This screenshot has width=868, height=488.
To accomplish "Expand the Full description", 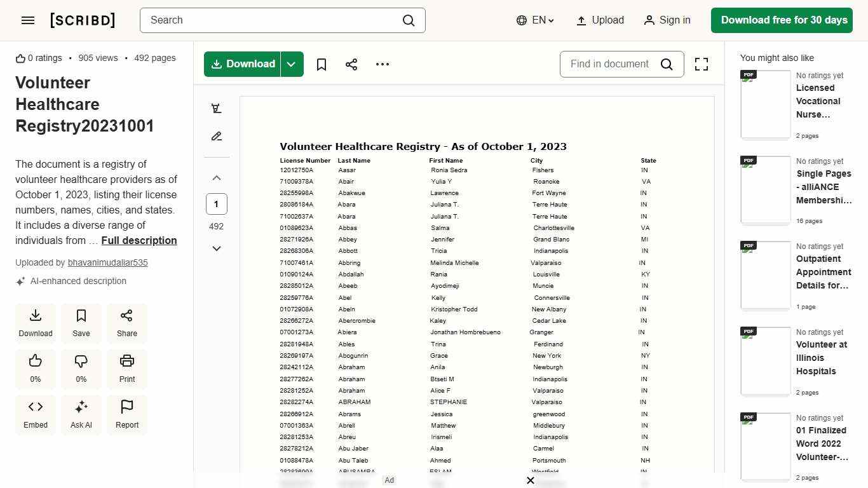I will point(139,240).
